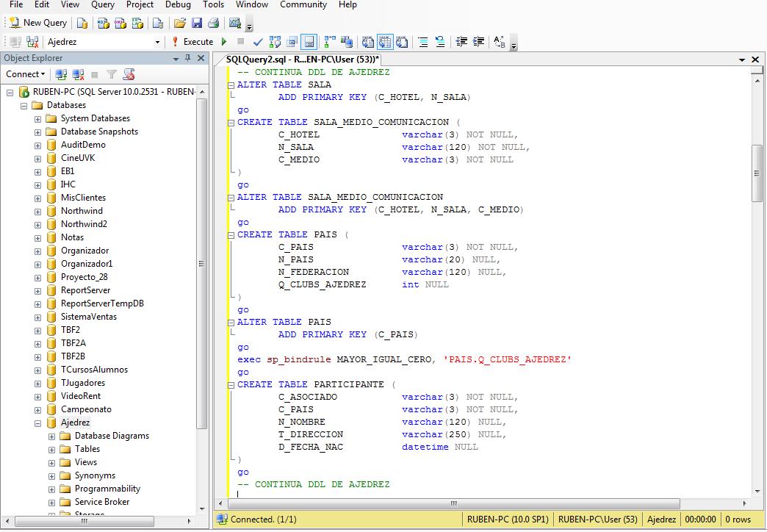
Task: Open the Filter icon in Object Explorer
Action: 110,73
